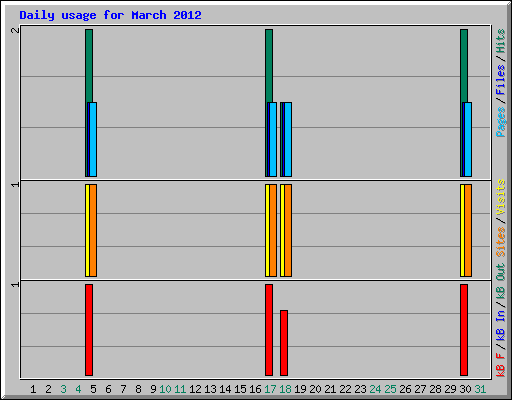The height and width of the screenshot is (400, 512).
Task: Click the red kB F bar for day 17
Action: pyautogui.click(x=269, y=330)
